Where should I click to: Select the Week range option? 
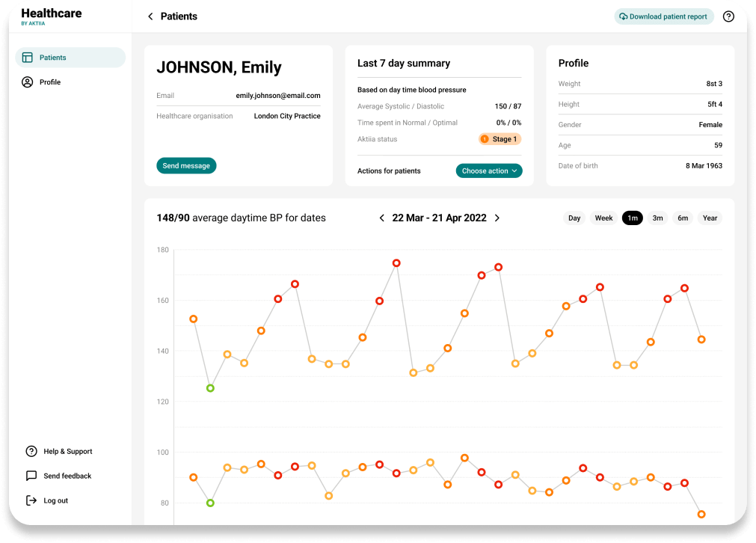[x=603, y=218]
